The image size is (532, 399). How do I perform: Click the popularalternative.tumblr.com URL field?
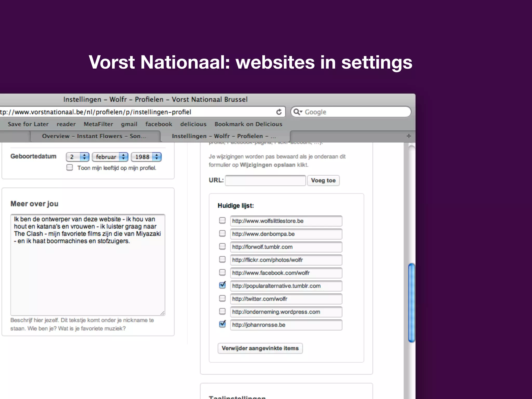tap(286, 286)
